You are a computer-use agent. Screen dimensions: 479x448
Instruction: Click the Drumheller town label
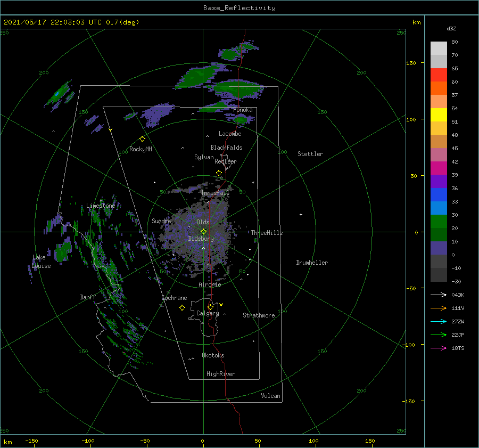tap(312, 263)
